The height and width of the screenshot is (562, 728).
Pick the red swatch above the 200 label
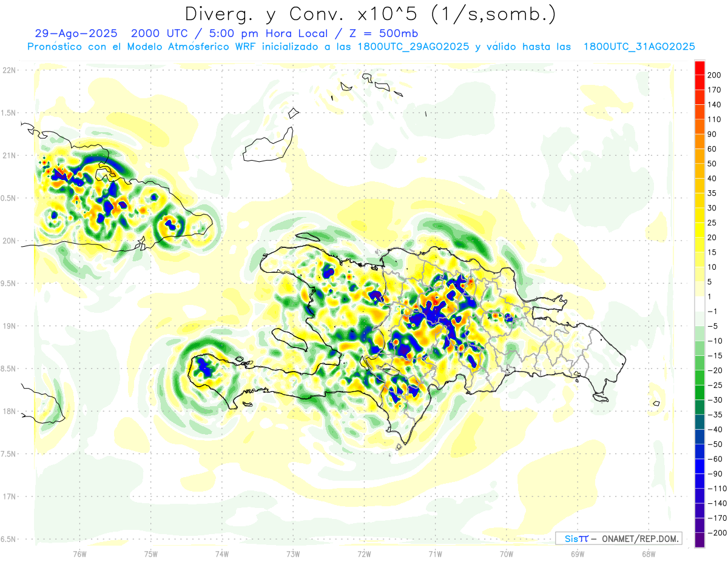(x=699, y=68)
